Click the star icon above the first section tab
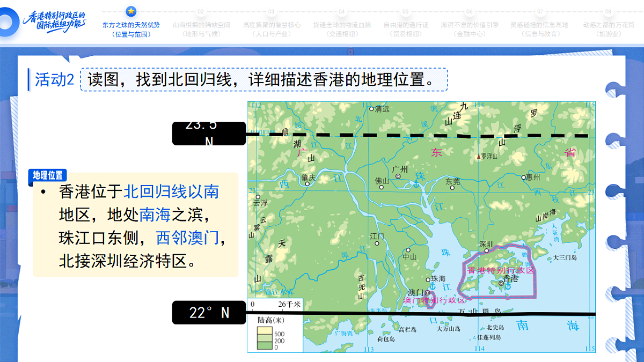 131,11
